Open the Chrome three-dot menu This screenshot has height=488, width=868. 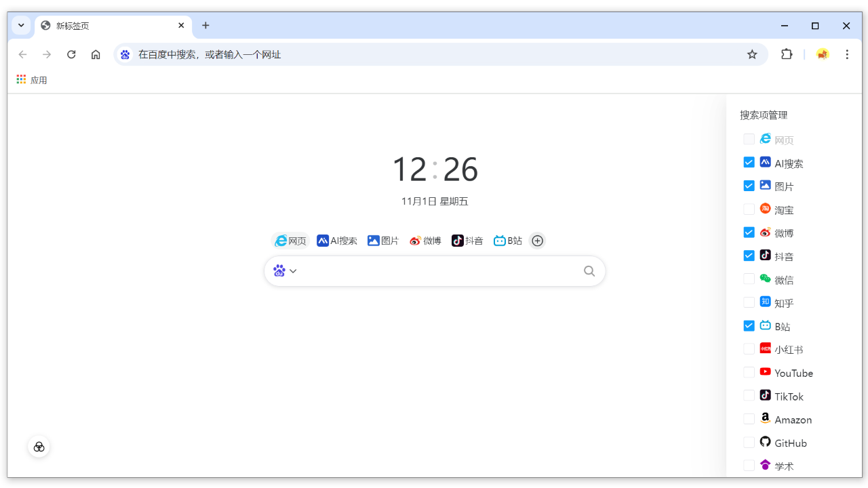[846, 54]
